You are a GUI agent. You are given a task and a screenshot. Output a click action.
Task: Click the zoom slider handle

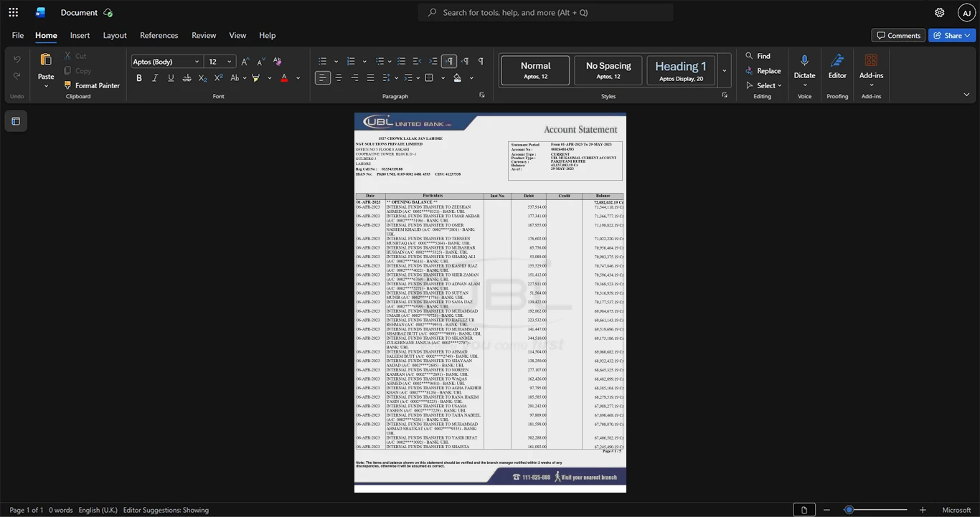849,510
